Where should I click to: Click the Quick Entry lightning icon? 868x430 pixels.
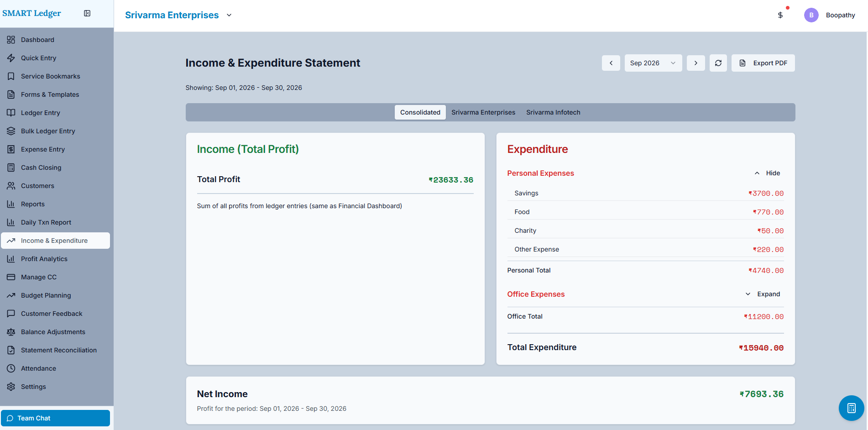11,58
